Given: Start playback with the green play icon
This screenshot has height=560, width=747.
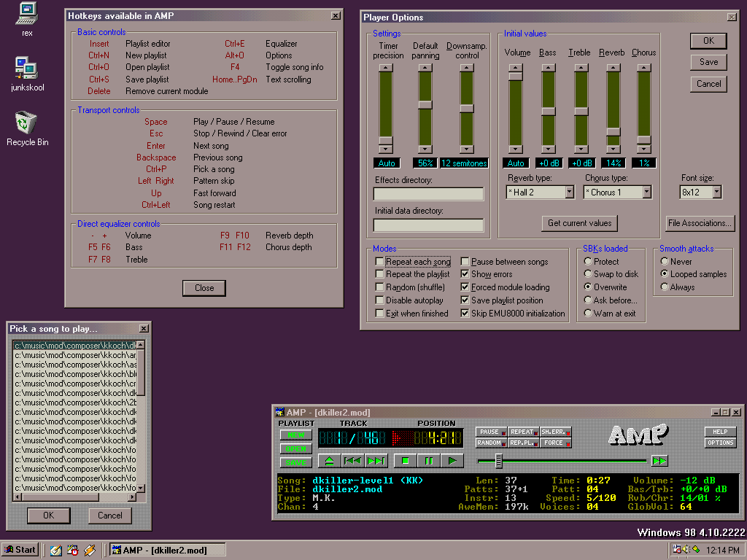Looking at the screenshot, I should 452,461.
